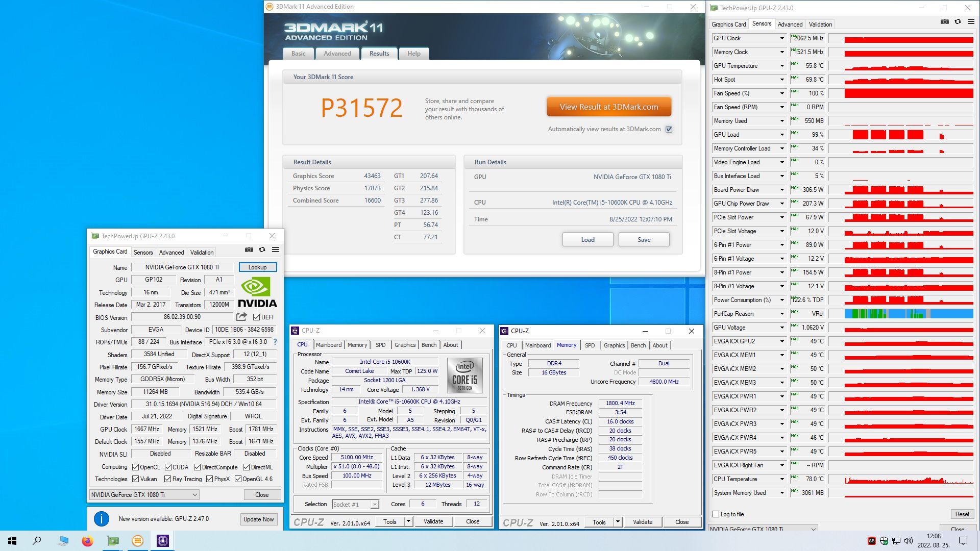Image resolution: width=980 pixels, height=551 pixels.
Task: Click Update Now for GPU-Z 2.47.0
Action: tap(258, 519)
